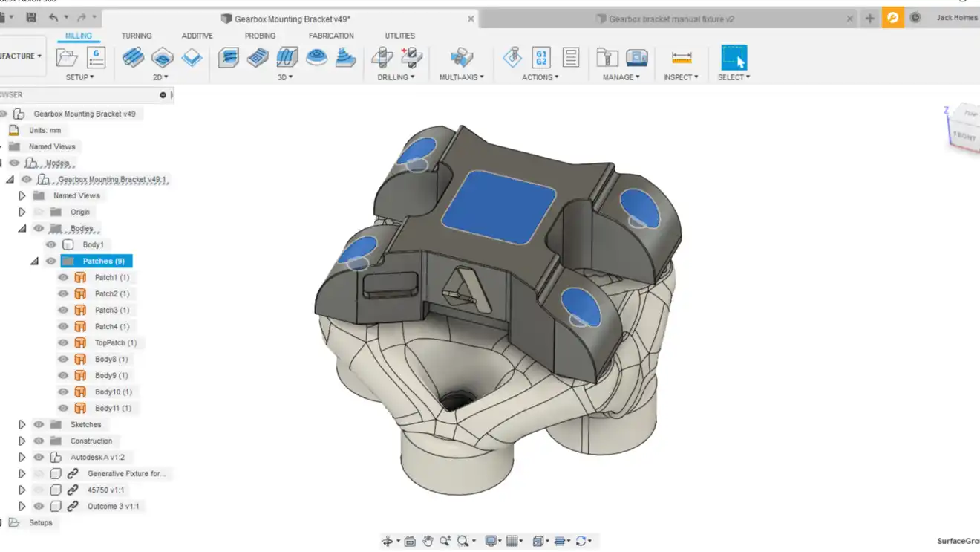The width and height of the screenshot is (980, 552).
Task: Click the G1 G2 Post Process icon
Action: point(541,57)
